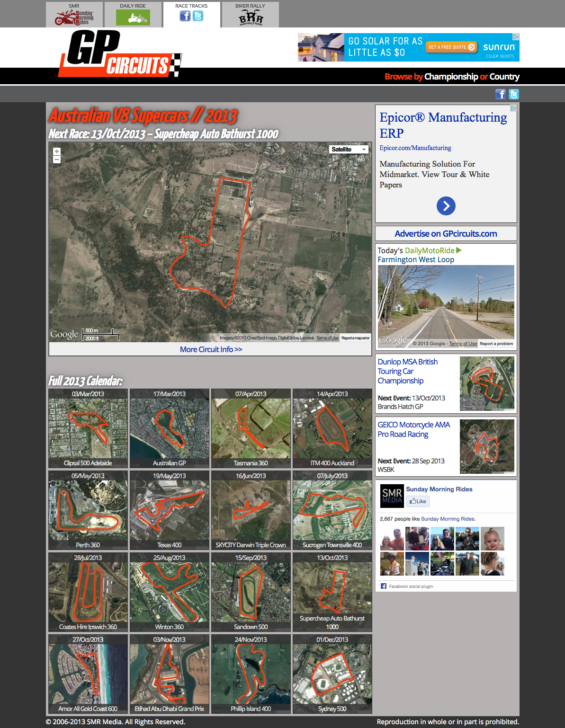The image size is (565, 728).
Task: Click Google logo on the satellite map
Action: tap(64, 335)
